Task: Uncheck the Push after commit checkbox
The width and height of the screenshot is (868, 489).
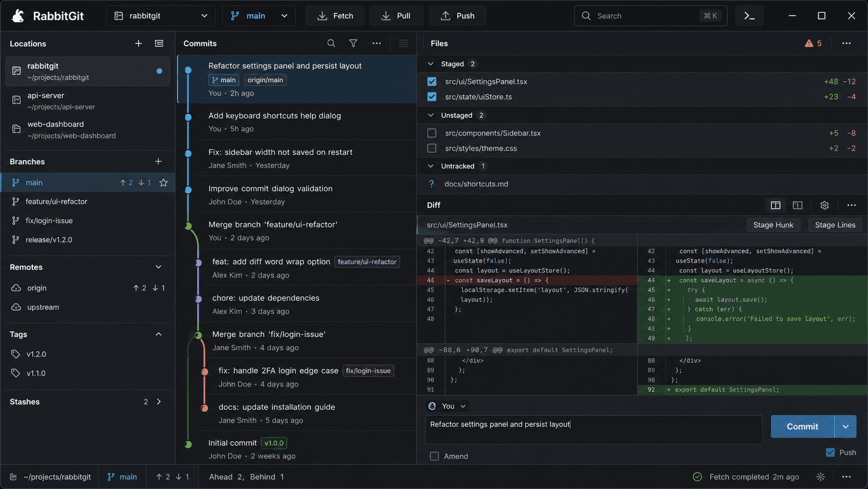Action: [830, 453]
